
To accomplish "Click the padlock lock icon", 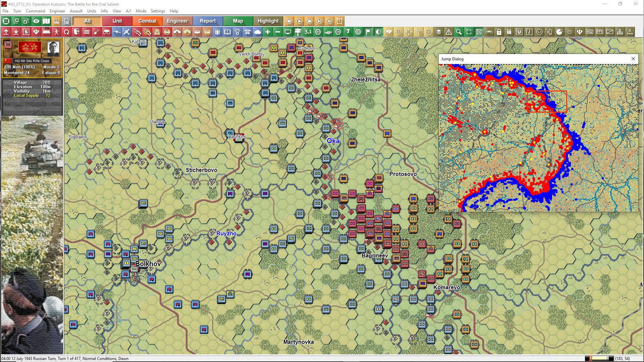I will click(x=498, y=32).
